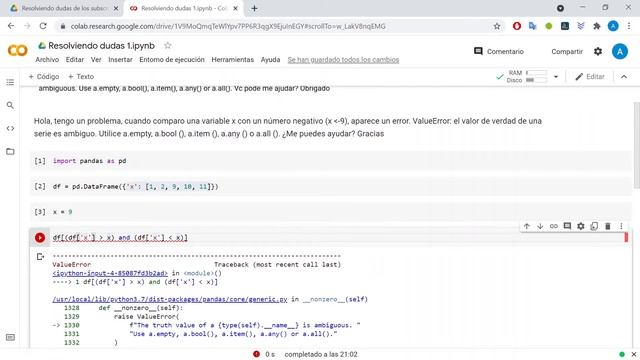
Task: Open the Herramientas menu
Action: (x=232, y=60)
